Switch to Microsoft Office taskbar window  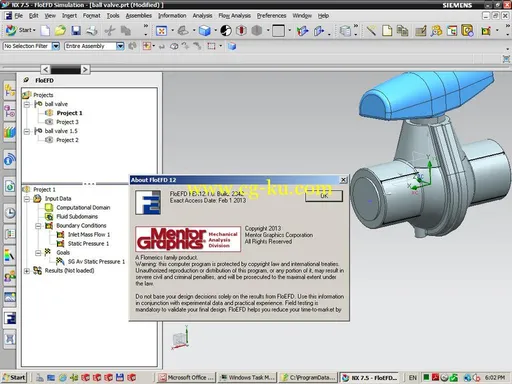click(x=186, y=377)
